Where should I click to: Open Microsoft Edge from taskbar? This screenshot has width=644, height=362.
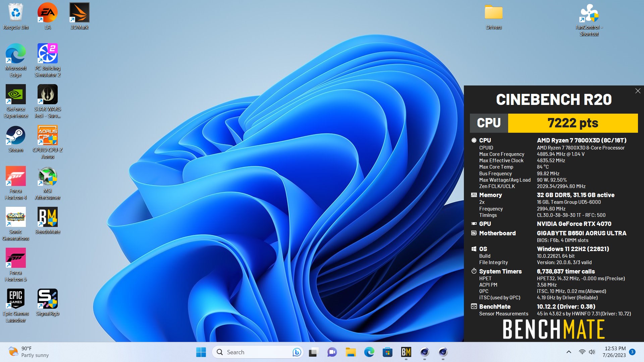(369, 352)
